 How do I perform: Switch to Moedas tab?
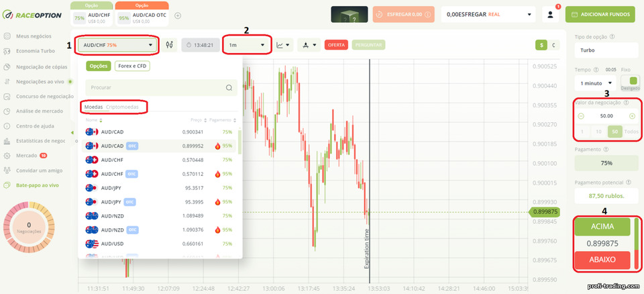(94, 107)
